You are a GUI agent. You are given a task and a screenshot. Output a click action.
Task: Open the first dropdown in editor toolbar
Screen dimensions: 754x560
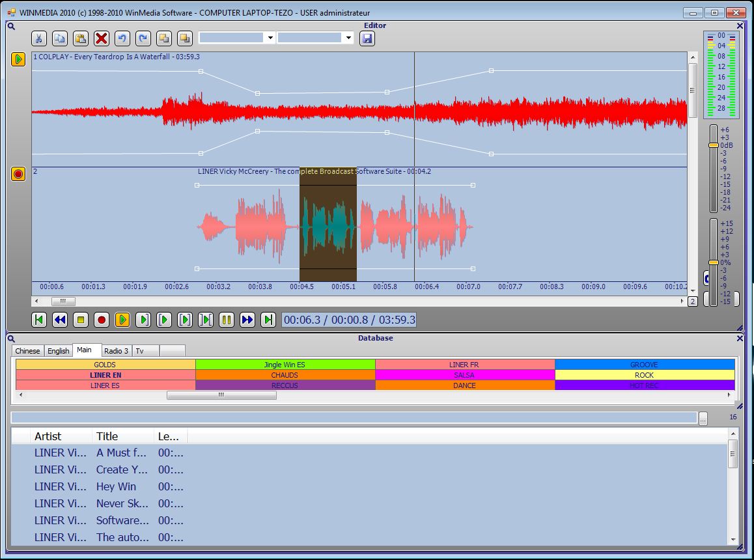tap(270, 38)
